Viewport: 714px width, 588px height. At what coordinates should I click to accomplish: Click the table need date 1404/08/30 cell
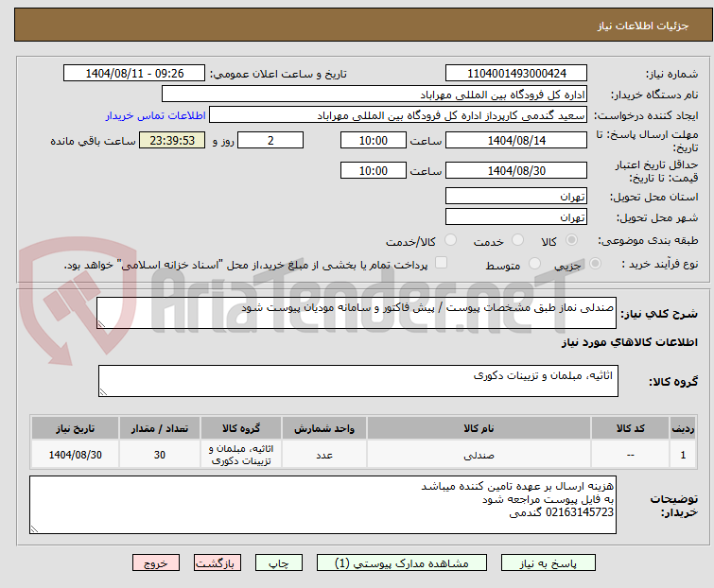[x=75, y=455]
